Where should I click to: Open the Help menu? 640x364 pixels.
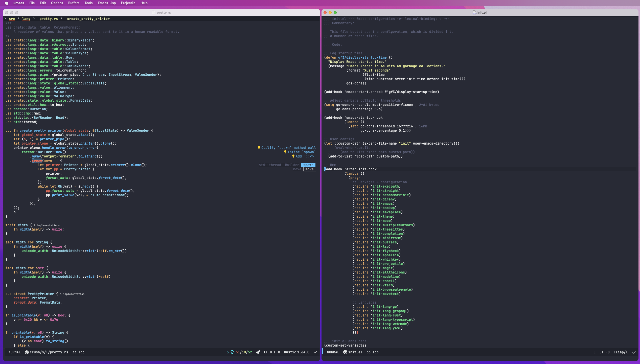[144, 3]
